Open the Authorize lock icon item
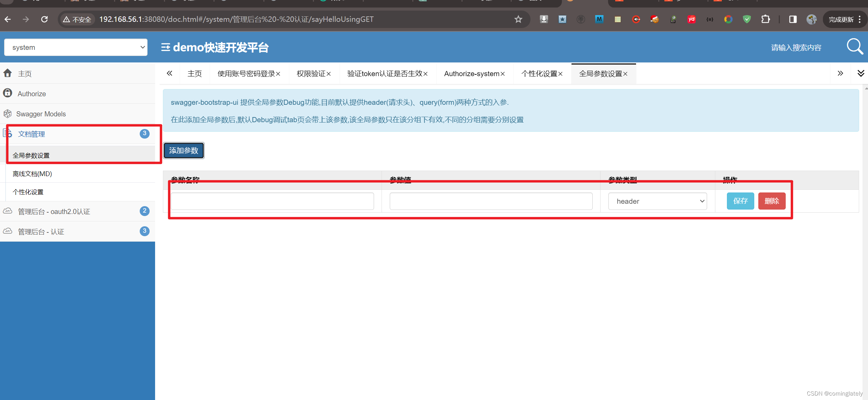Image resolution: width=868 pixels, height=400 pixels. tap(31, 94)
